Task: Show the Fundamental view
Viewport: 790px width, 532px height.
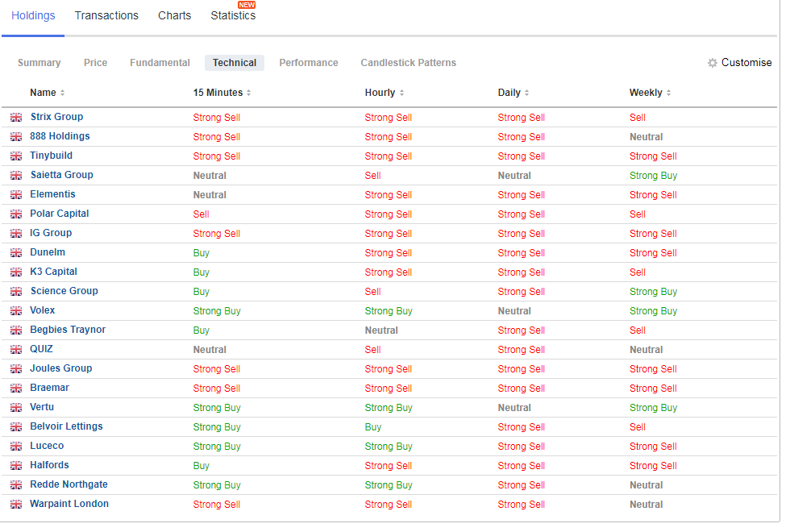Action: click(x=160, y=63)
